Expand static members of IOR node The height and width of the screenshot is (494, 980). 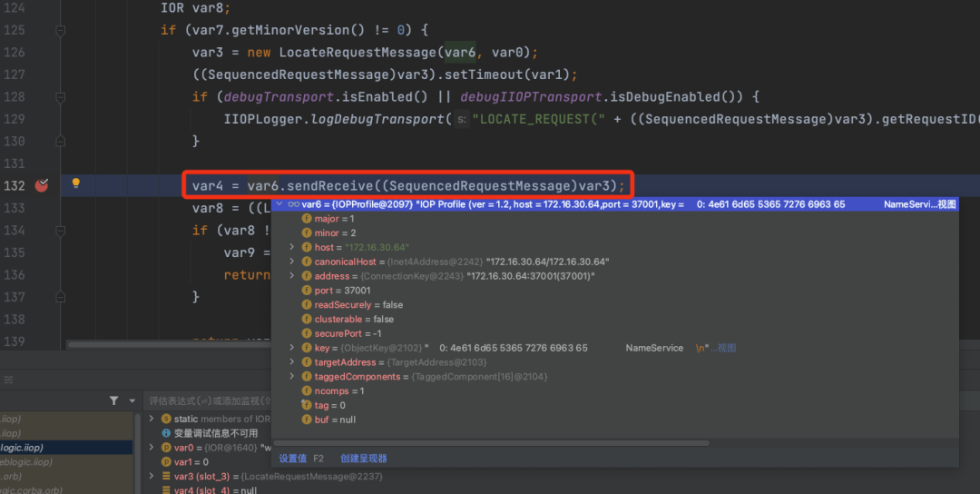pyautogui.click(x=152, y=419)
